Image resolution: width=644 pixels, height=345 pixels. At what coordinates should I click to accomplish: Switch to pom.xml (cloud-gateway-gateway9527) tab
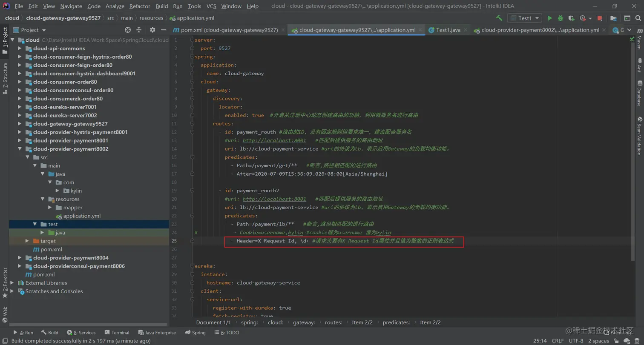click(229, 30)
